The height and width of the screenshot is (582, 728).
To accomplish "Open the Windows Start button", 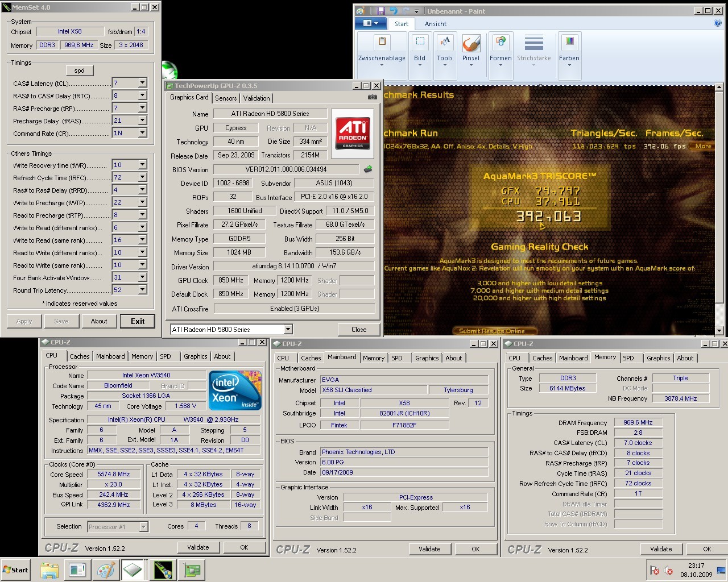I will (x=16, y=570).
